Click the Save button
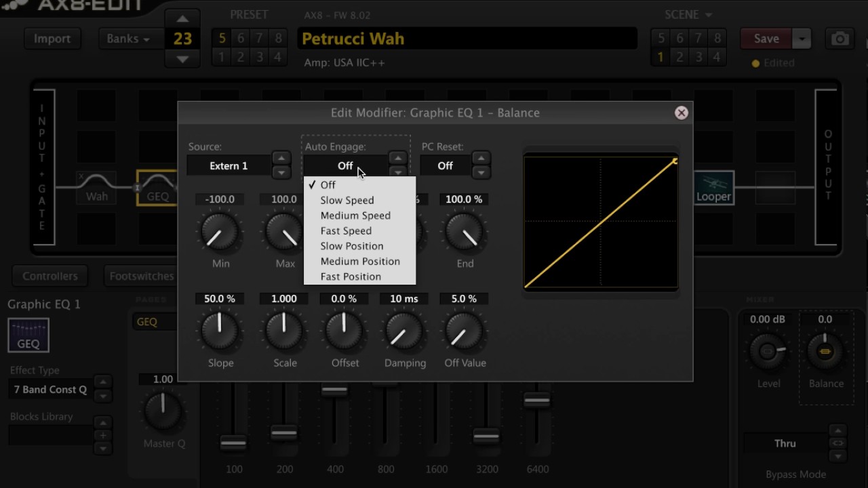Screen dimensions: 868x488 pos(766,39)
